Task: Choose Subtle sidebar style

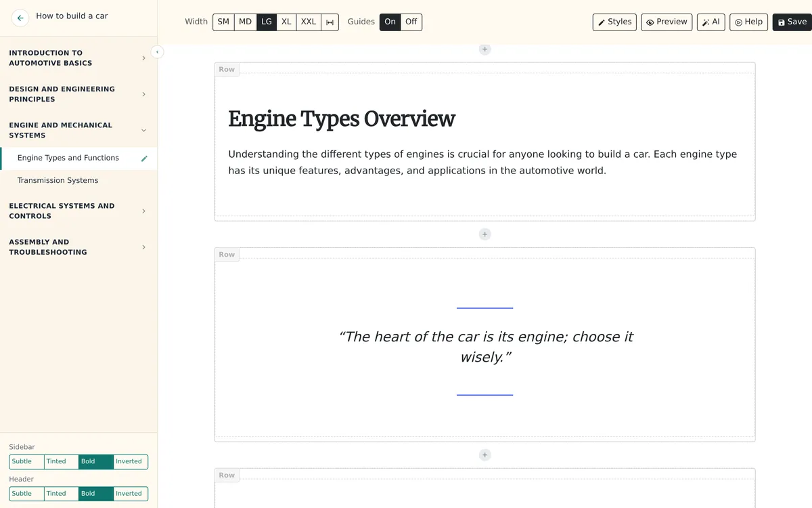Action: [26, 462]
